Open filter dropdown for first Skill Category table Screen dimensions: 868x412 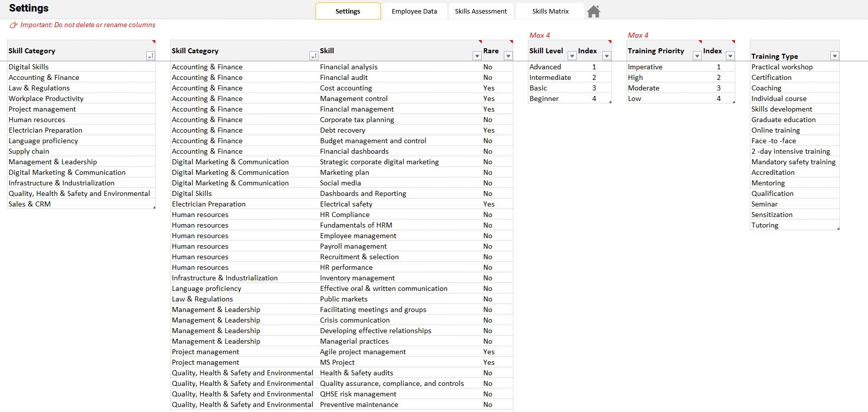150,56
